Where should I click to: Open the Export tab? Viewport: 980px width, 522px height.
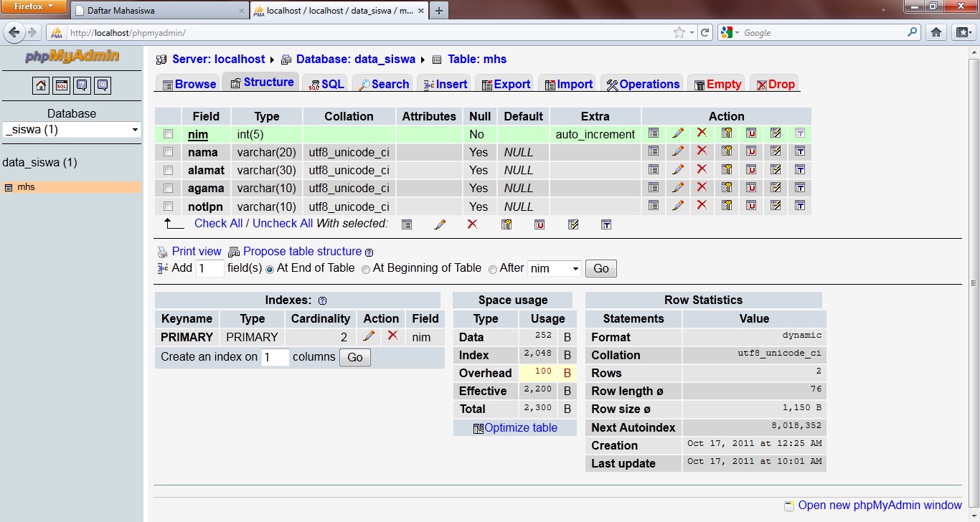(x=505, y=83)
